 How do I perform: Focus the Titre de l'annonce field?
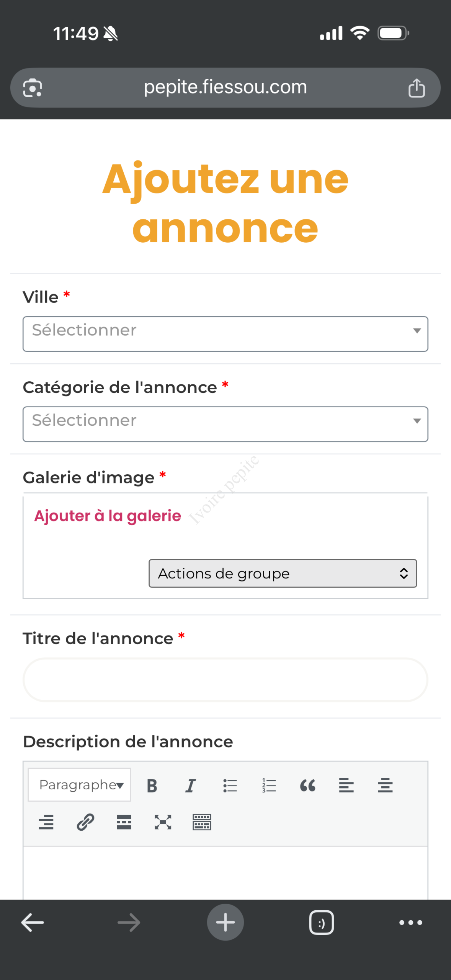225,680
